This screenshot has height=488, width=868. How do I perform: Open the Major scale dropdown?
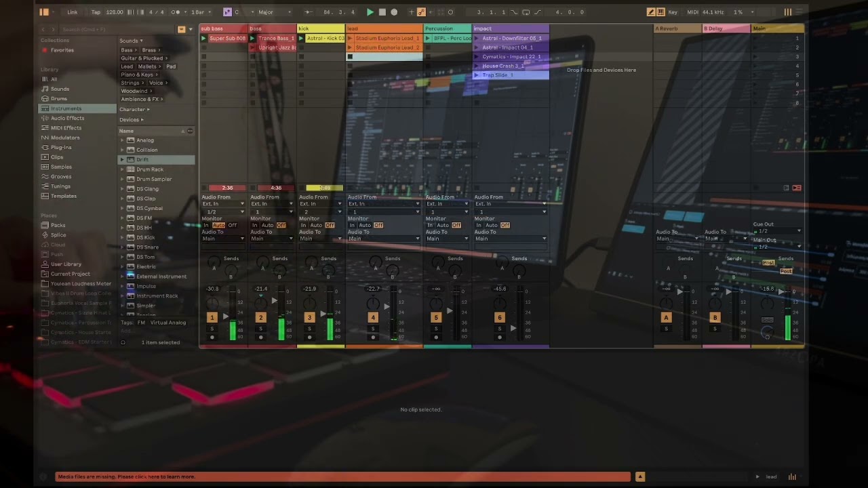tap(274, 12)
